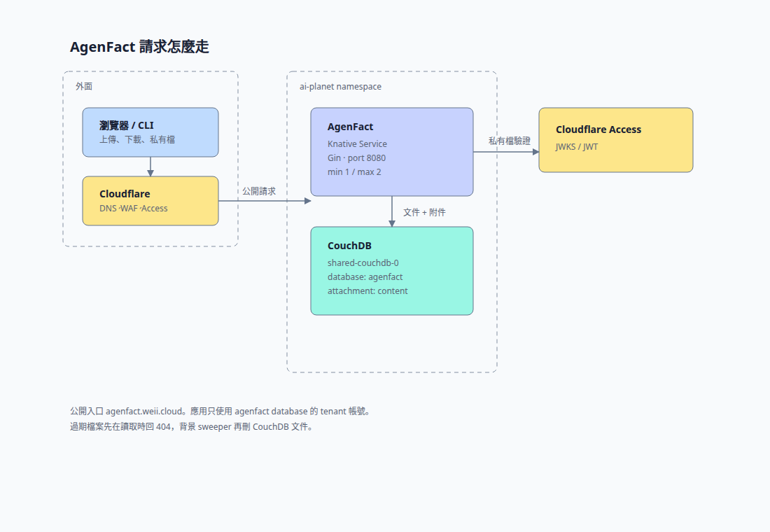
Task: Click the footnote line starting with 公開入口
Action: [x=220, y=411]
